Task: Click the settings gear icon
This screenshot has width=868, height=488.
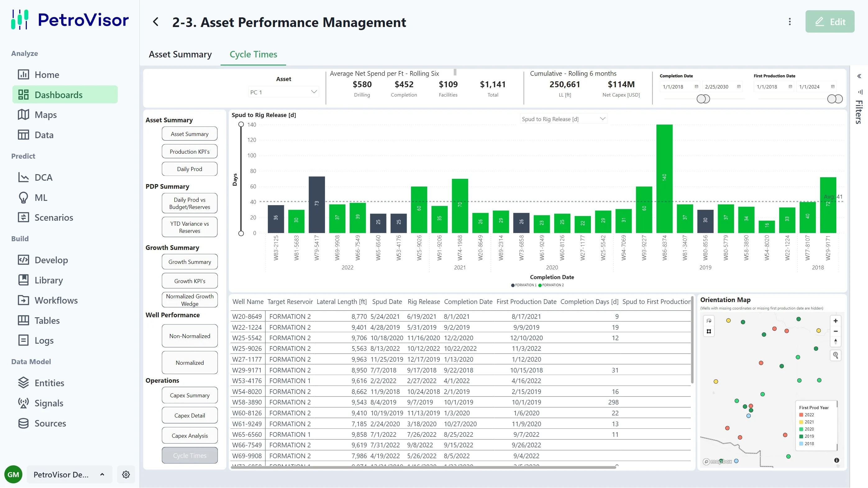Action: (126, 474)
